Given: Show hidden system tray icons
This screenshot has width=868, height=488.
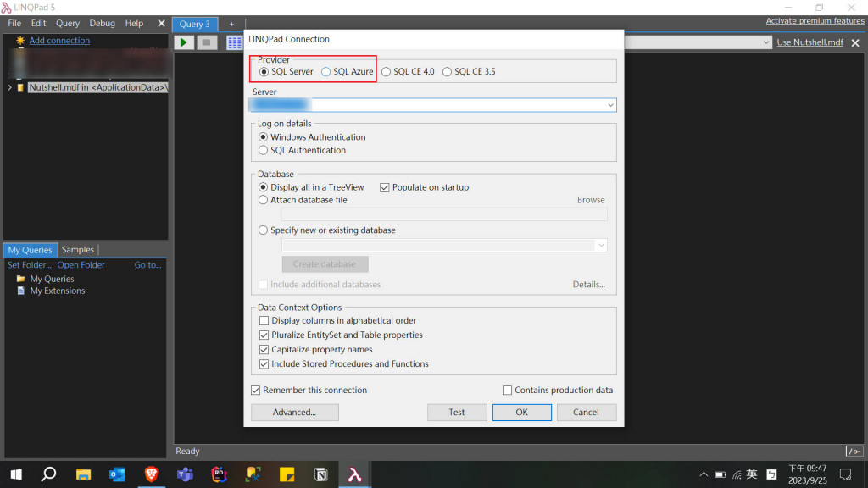Looking at the screenshot, I should (704, 474).
